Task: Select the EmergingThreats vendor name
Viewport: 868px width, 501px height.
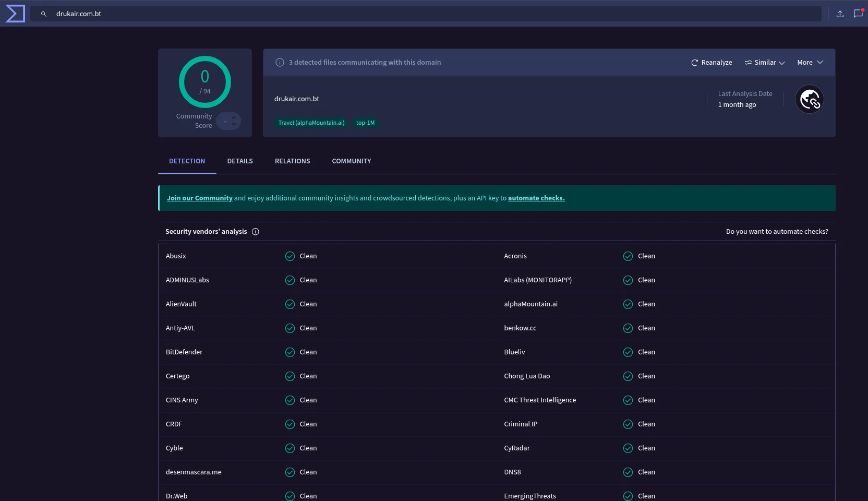Action: click(530, 496)
